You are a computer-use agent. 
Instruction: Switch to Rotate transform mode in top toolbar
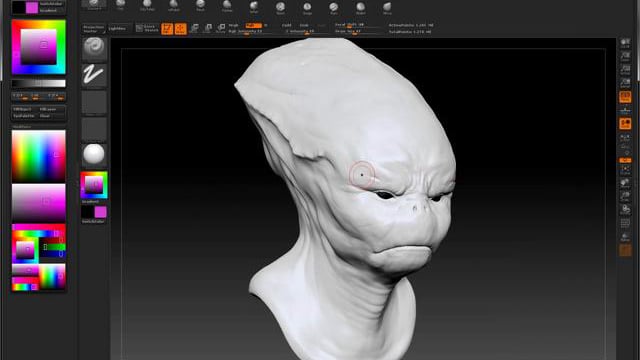click(221, 28)
